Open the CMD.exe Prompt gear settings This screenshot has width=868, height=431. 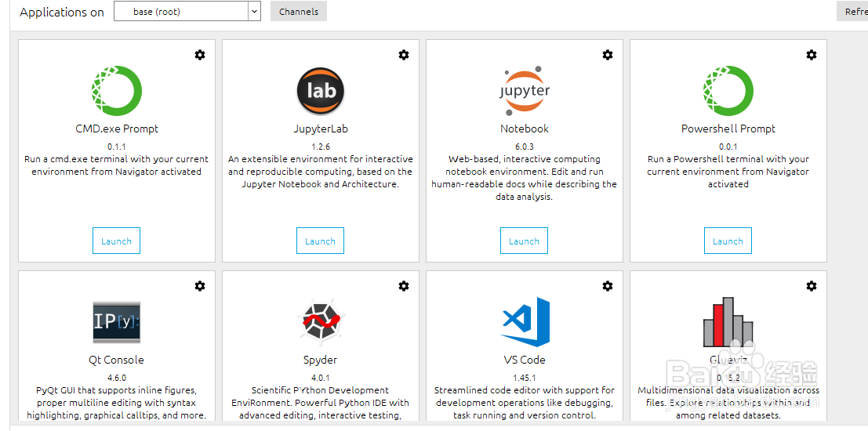(x=200, y=55)
